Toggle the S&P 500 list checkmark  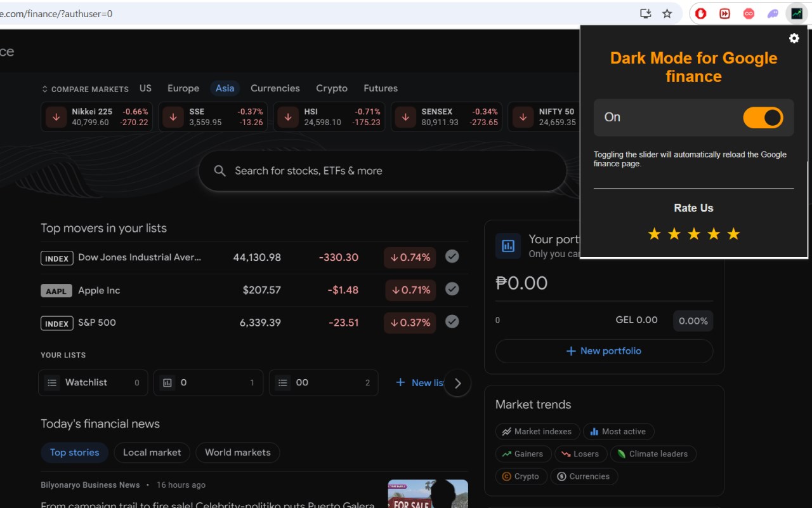click(x=452, y=321)
